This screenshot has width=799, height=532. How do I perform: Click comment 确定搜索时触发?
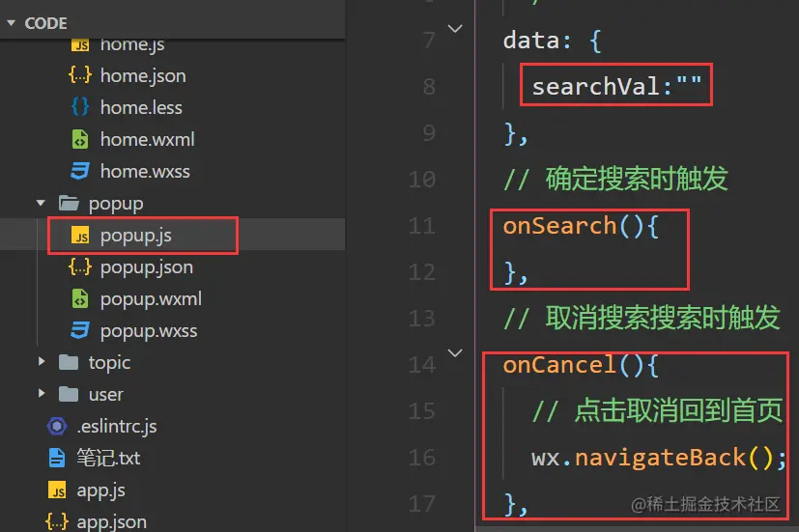pos(615,180)
